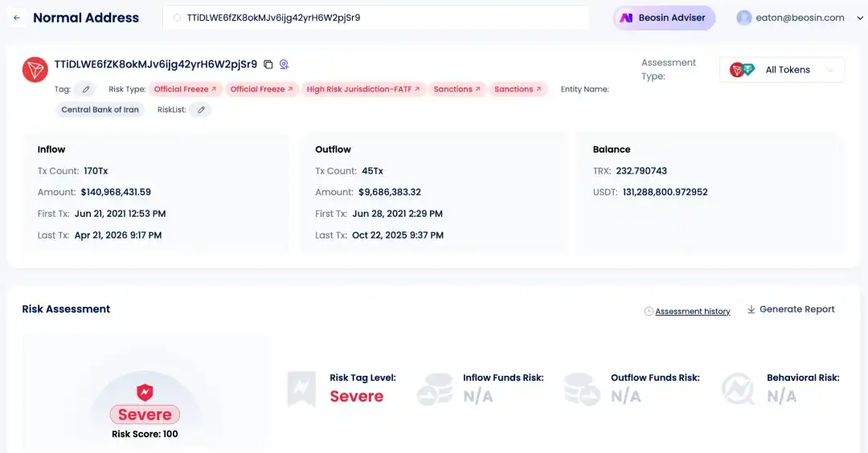Screen dimensions: 868x453
Task: Click the Inflow Funds Risk icon
Action: 435,389
